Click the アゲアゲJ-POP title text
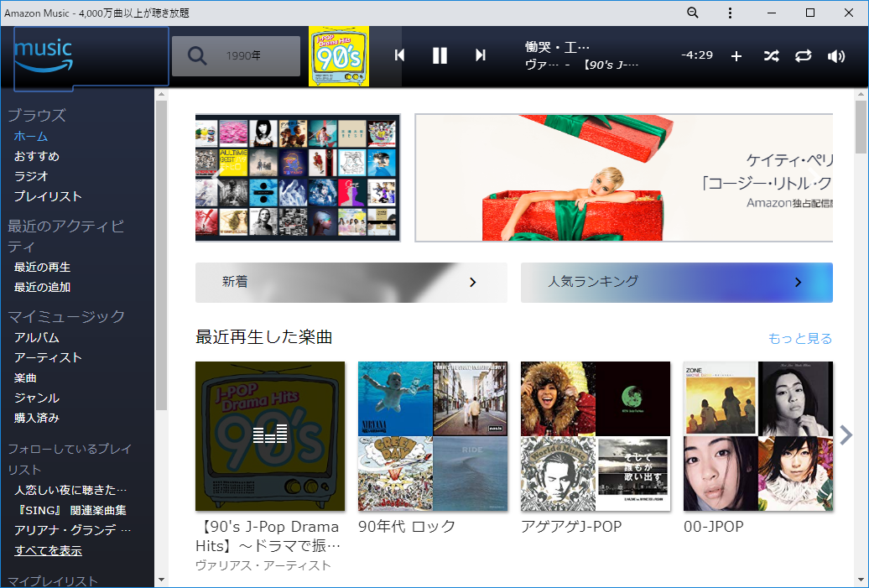 [571, 527]
